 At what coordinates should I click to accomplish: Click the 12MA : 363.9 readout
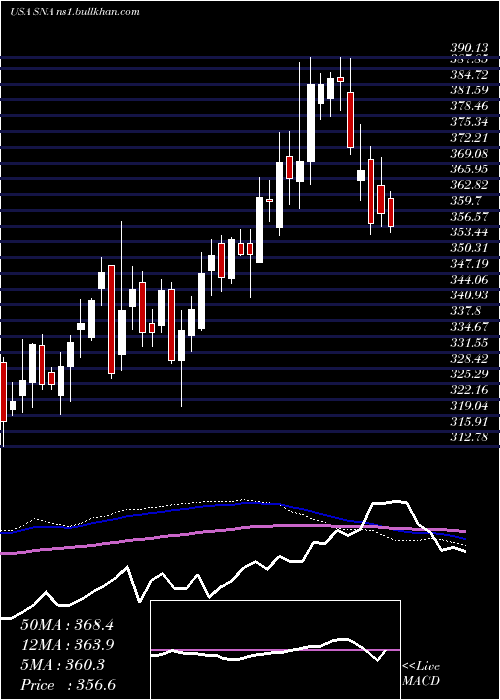coord(67,645)
